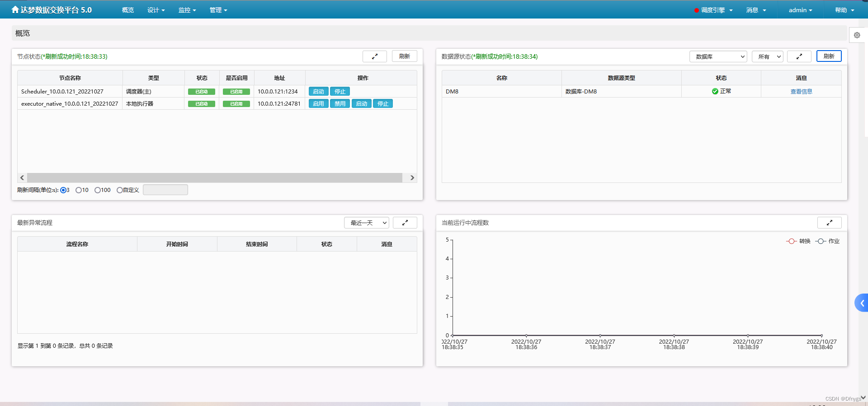
Task: Open the 数据库 data source type dropdown
Action: pyautogui.click(x=718, y=56)
